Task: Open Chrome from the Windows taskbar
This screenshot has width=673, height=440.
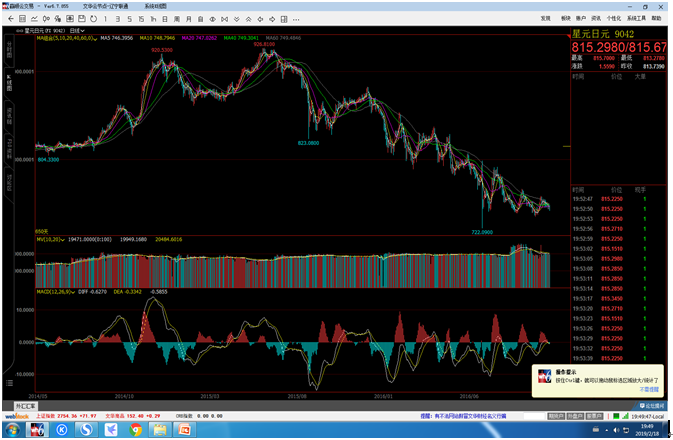Action: [135, 430]
